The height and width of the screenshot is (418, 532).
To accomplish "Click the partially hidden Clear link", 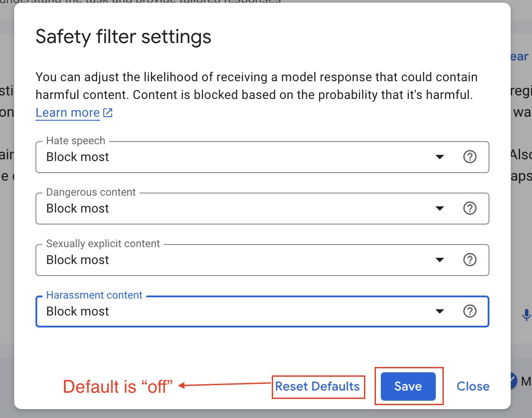I will point(520,57).
